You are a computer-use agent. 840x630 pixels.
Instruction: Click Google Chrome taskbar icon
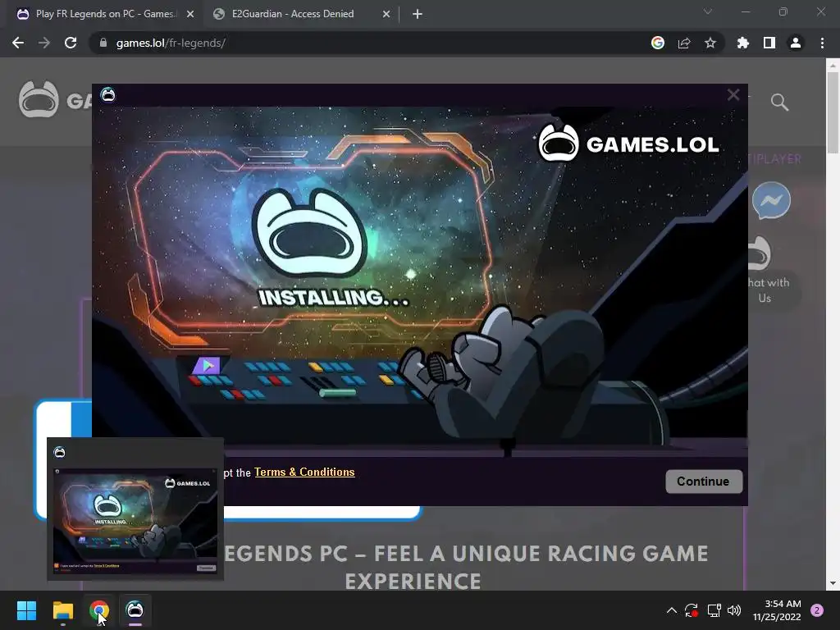(99, 610)
